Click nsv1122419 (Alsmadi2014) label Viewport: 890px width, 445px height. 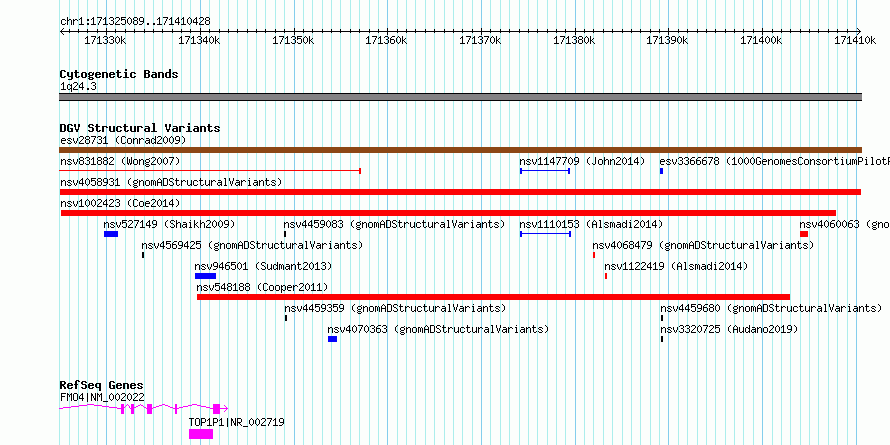point(676,266)
